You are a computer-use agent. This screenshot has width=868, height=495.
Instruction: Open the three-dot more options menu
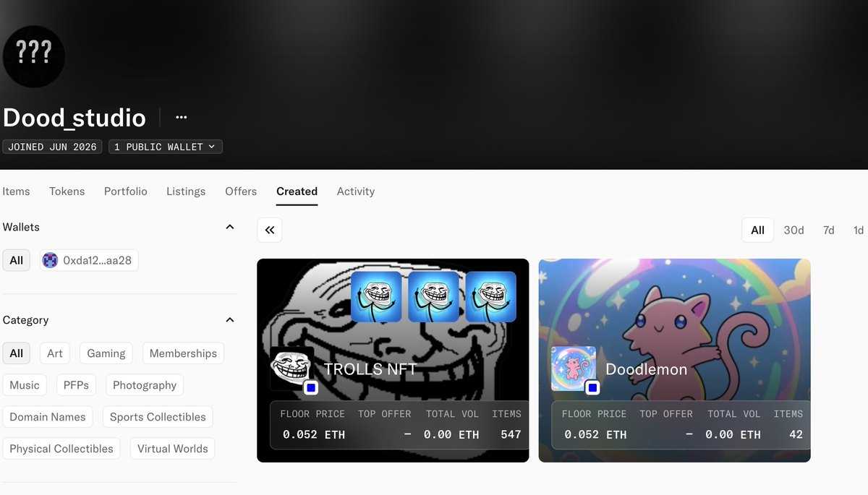[182, 117]
